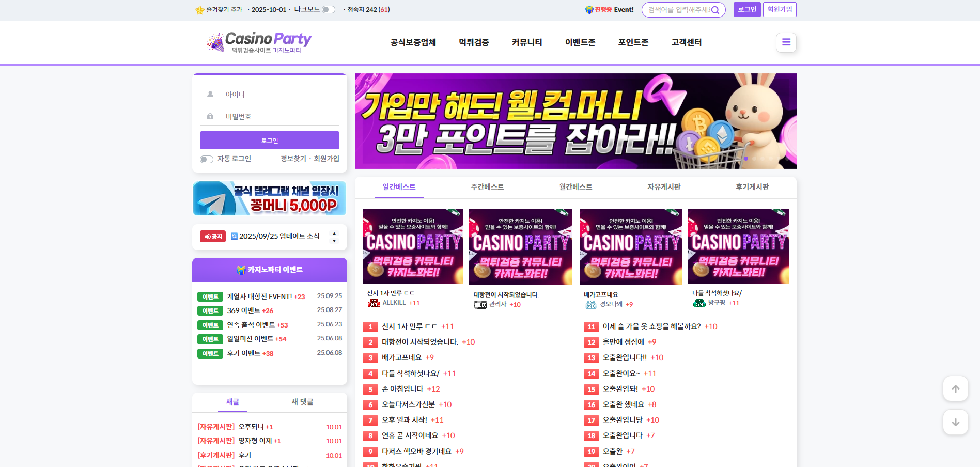Expand the 커뮤니티 navigation menu
This screenshot has width=980, height=467.
click(x=526, y=42)
